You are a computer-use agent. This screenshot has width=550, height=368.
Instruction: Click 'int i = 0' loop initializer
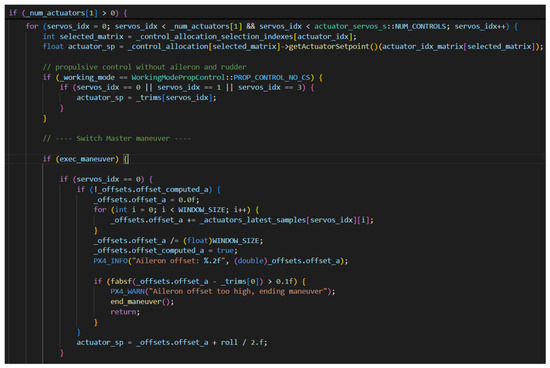(134, 210)
